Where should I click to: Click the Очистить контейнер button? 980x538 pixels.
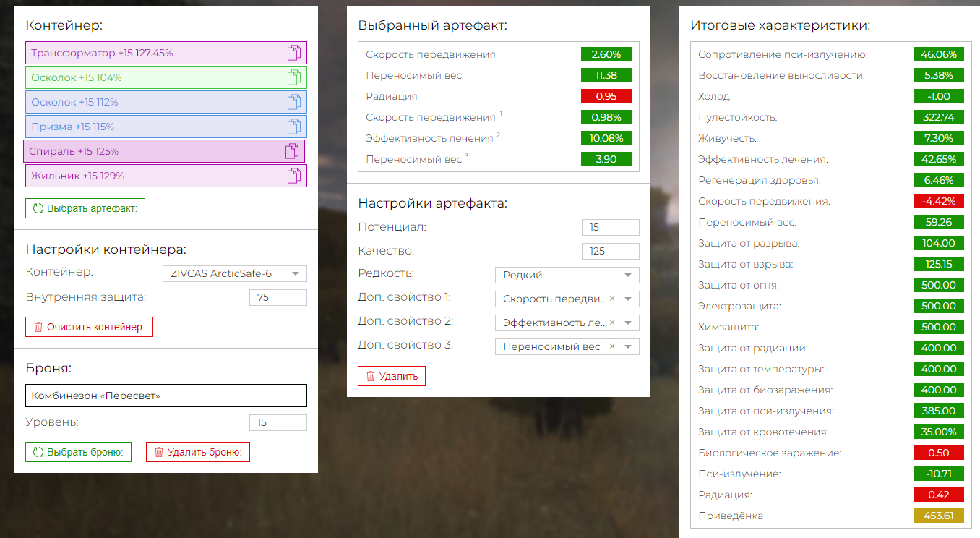click(x=89, y=327)
